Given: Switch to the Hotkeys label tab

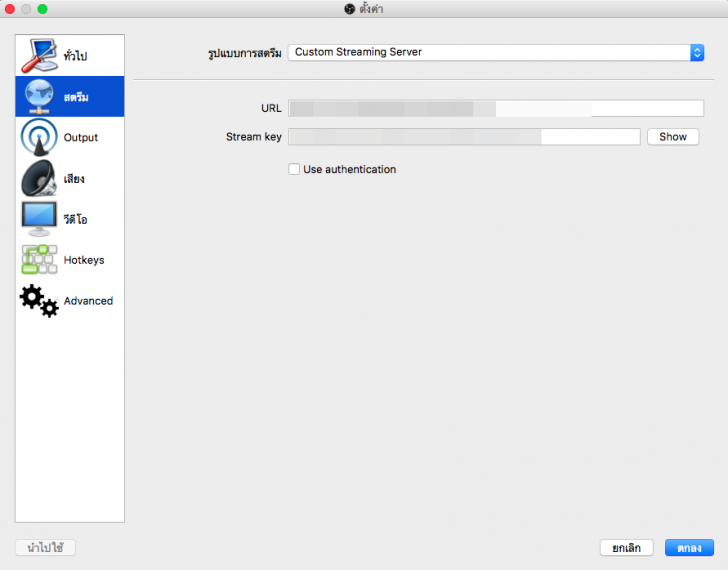Looking at the screenshot, I should coord(84,260).
